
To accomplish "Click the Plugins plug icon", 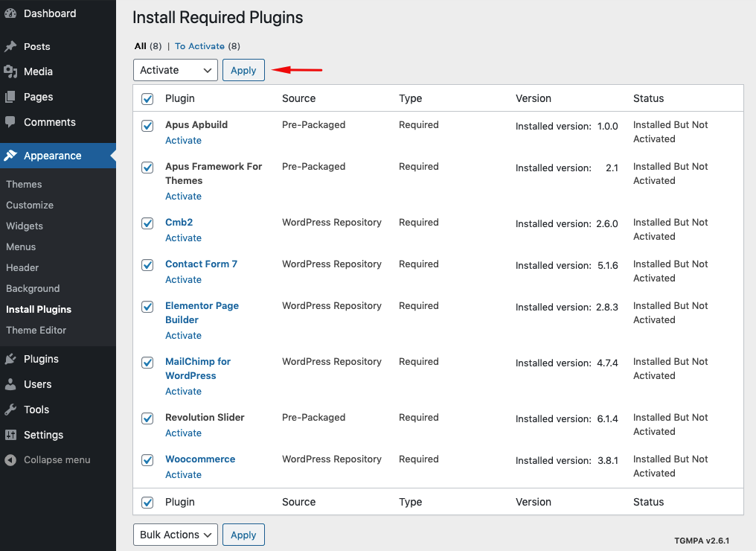I will tap(10, 359).
